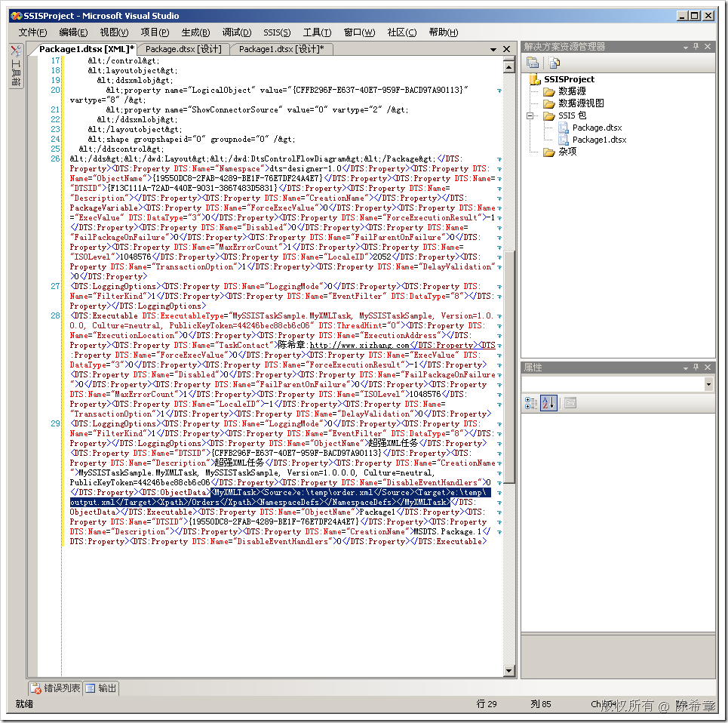728x723 pixels.
Task: Click line number 28 in the margin
Action: click(55, 315)
